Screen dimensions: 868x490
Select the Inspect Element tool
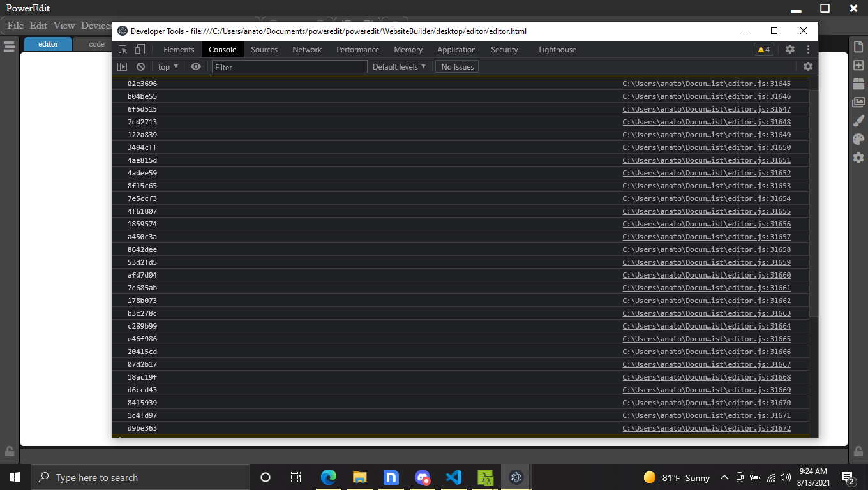click(121, 49)
